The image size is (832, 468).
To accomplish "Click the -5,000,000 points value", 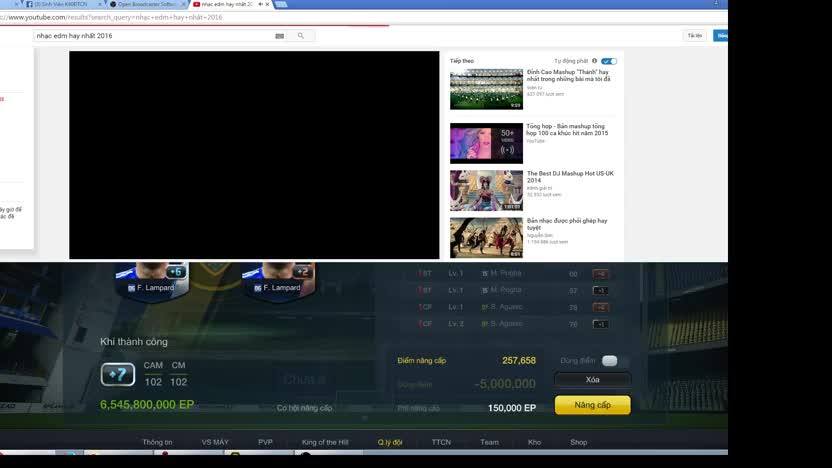I will click(505, 384).
